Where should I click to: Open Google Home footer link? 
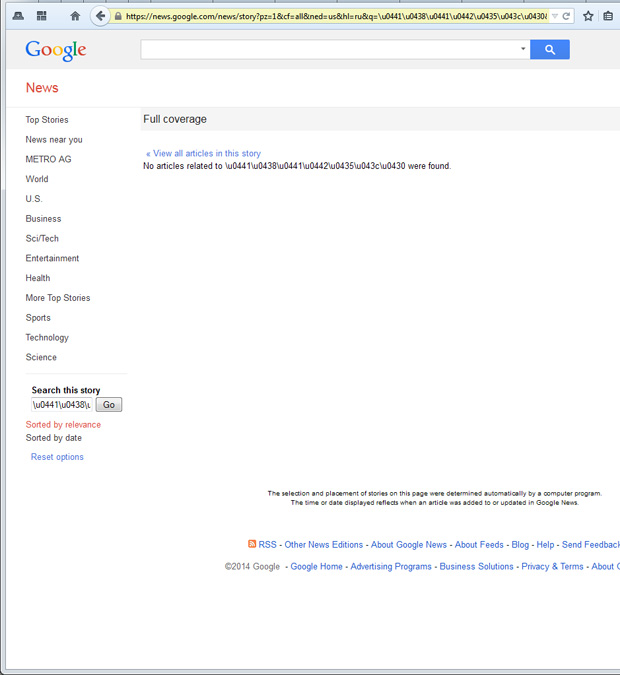(316, 567)
